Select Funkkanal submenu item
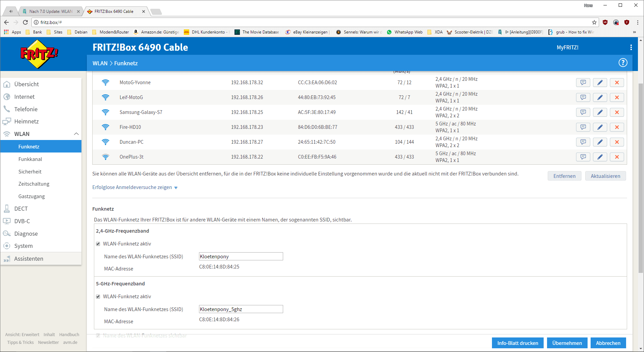 click(41, 159)
